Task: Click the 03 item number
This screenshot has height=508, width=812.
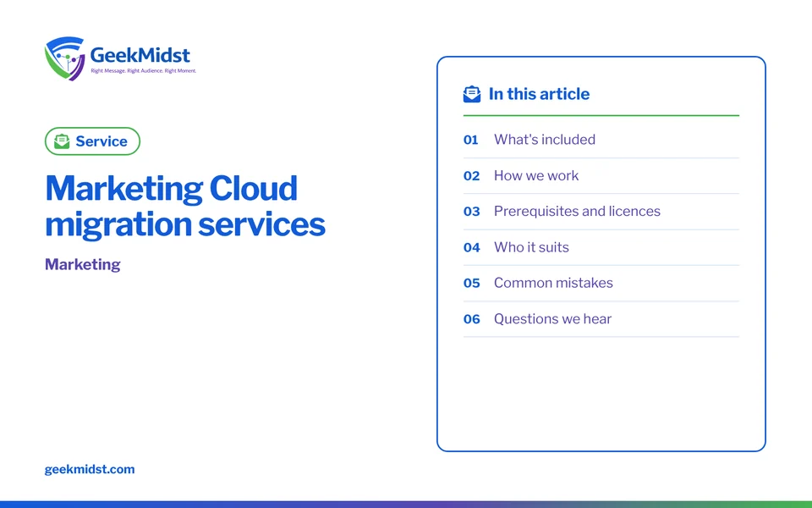Action: point(471,212)
